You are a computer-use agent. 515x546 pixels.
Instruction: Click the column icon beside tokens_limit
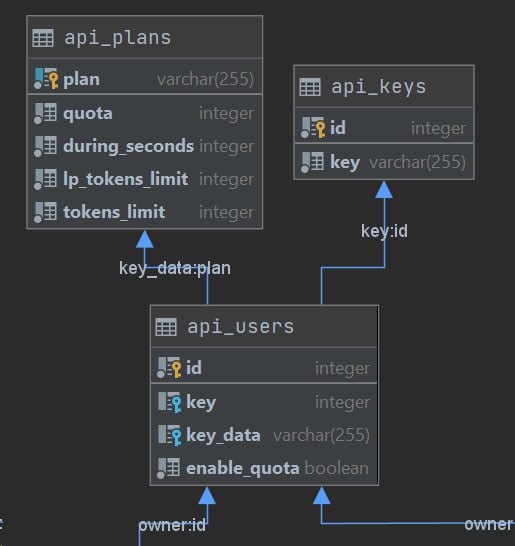tap(45, 212)
